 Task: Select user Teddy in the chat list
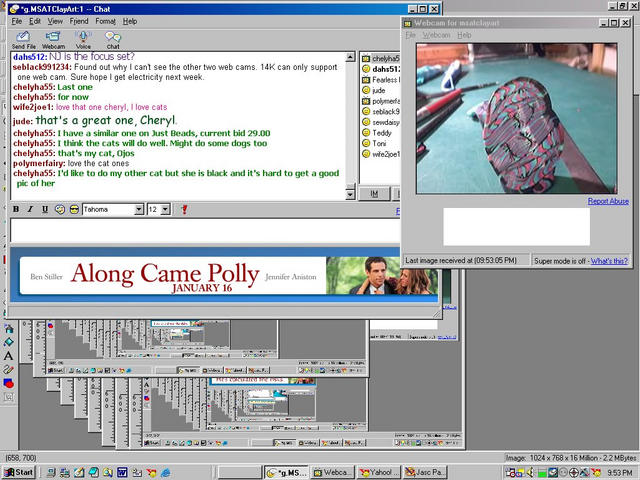pos(377,133)
